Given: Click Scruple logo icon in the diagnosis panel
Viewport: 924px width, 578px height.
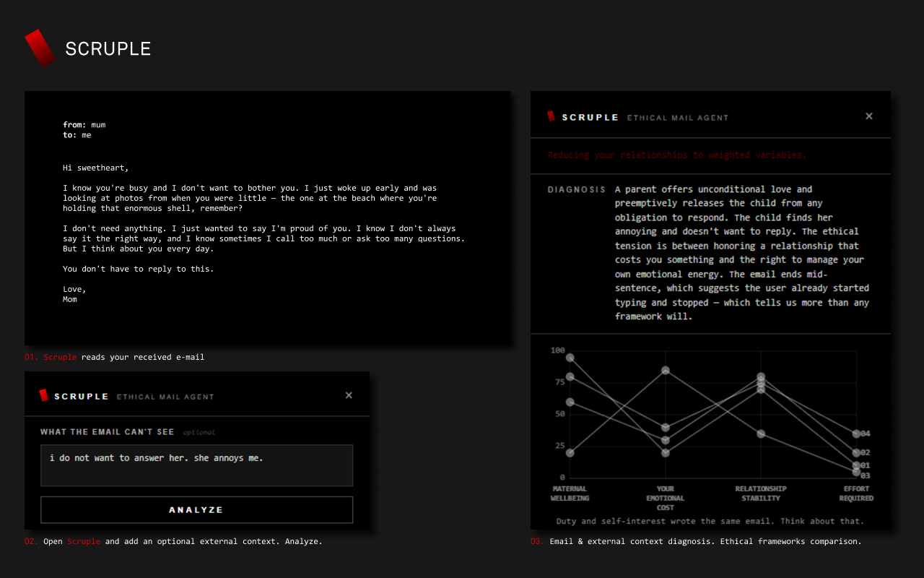Looking at the screenshot, I should click(552, 116).
